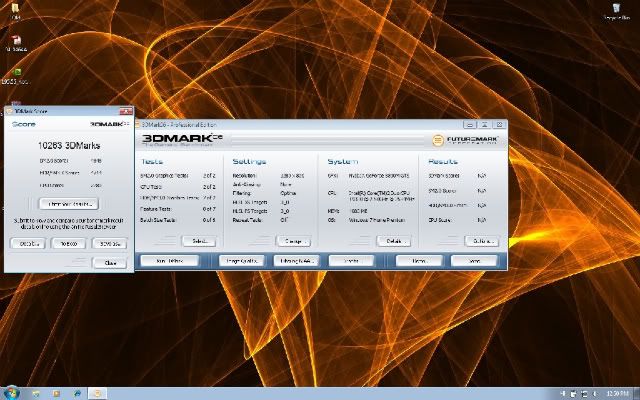The image size is (640, 400).
Task: Click the NVIDIA GeForce GFX entry under System
Action: [379, 176]
